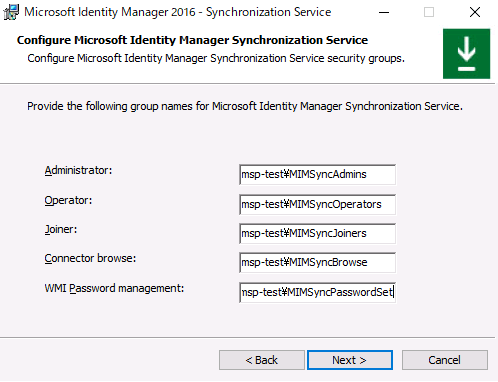Screen dimensions: 498x382
Task: Click the installer icon in the title bar
Action: coord(11,12)
